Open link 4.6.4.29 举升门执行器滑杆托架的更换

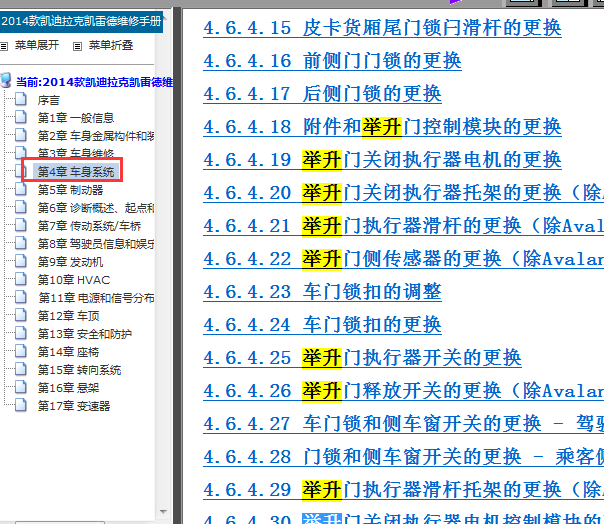(403, 490)
